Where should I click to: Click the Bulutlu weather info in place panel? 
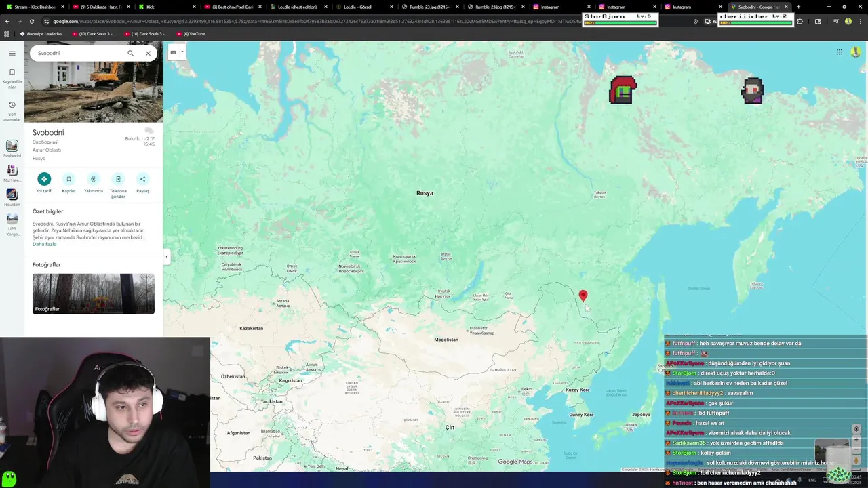[140, 138]
